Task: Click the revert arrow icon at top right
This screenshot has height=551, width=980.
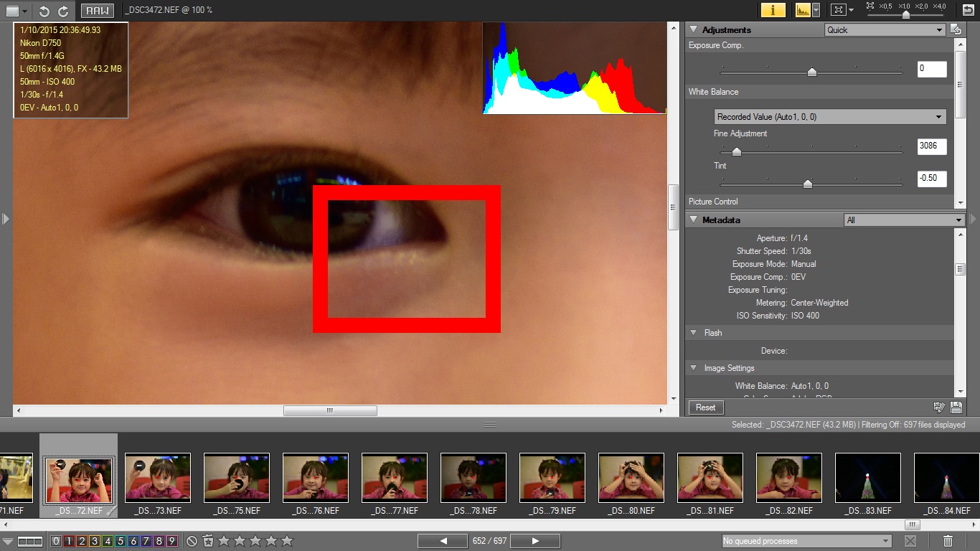Action: (968, 10)
